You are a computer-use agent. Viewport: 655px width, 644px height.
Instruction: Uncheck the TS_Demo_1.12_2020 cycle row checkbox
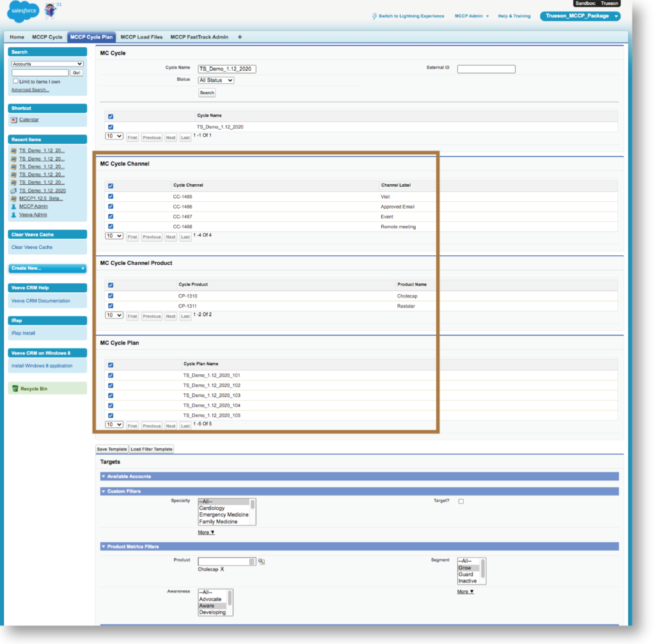click(111, 127)
